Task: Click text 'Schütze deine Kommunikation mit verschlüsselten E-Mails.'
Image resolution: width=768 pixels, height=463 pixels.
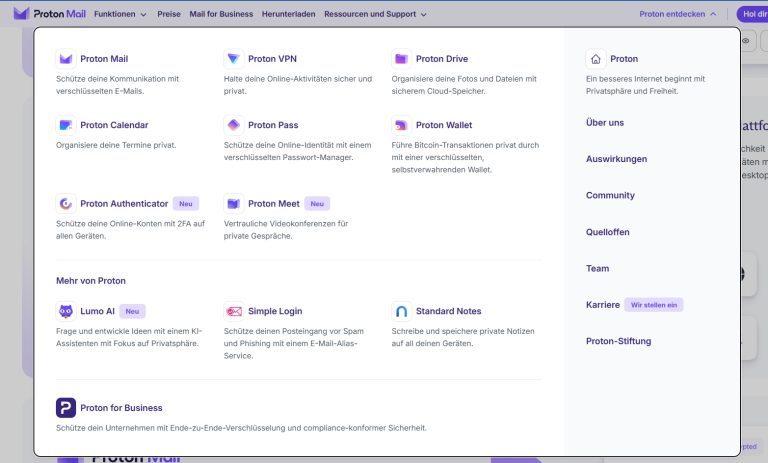Action: pos(118,85)
